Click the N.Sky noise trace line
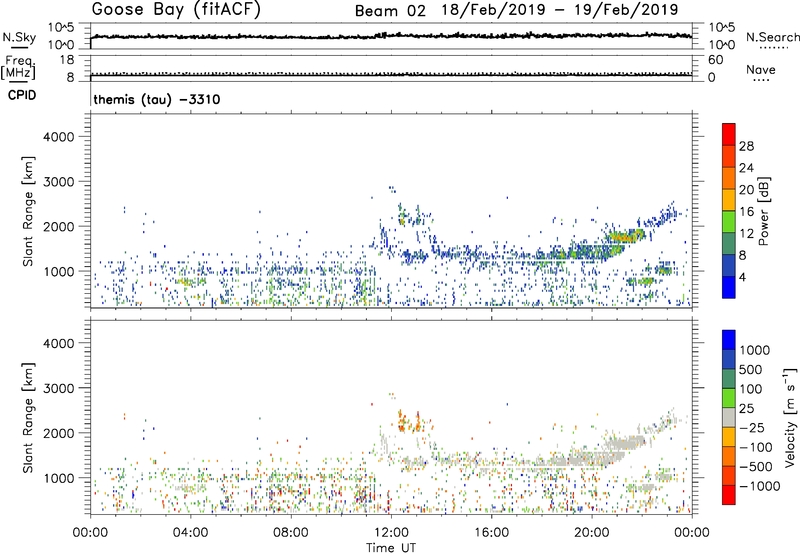The width and height of the screenshot is (800, 554). click(391, 36)
